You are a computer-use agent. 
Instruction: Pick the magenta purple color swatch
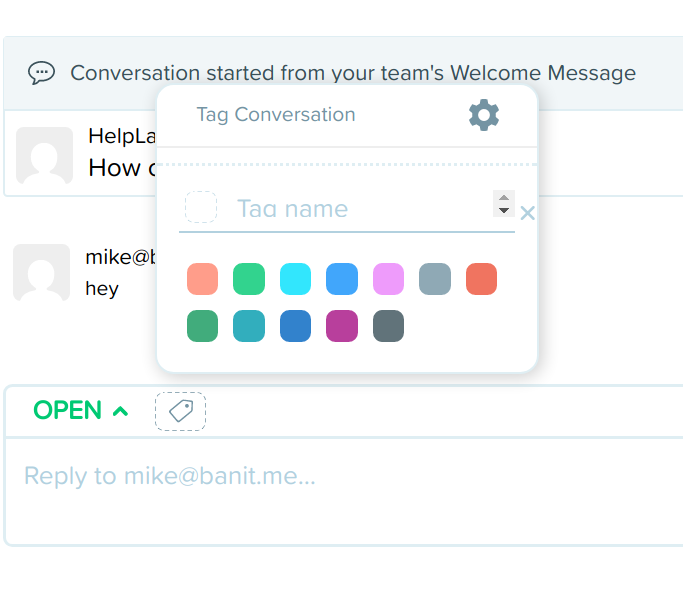pyautogui.click(x=342, y=326)
